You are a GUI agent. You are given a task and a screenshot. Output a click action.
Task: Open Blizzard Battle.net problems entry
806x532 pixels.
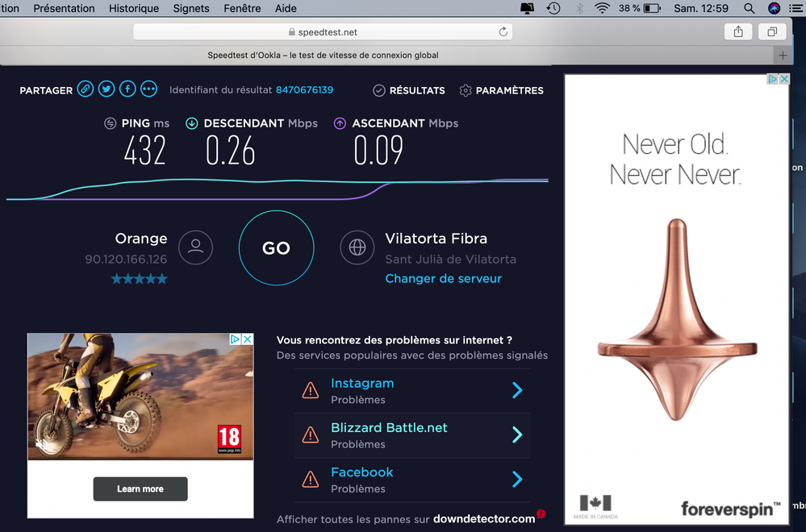tap(411, 435)
